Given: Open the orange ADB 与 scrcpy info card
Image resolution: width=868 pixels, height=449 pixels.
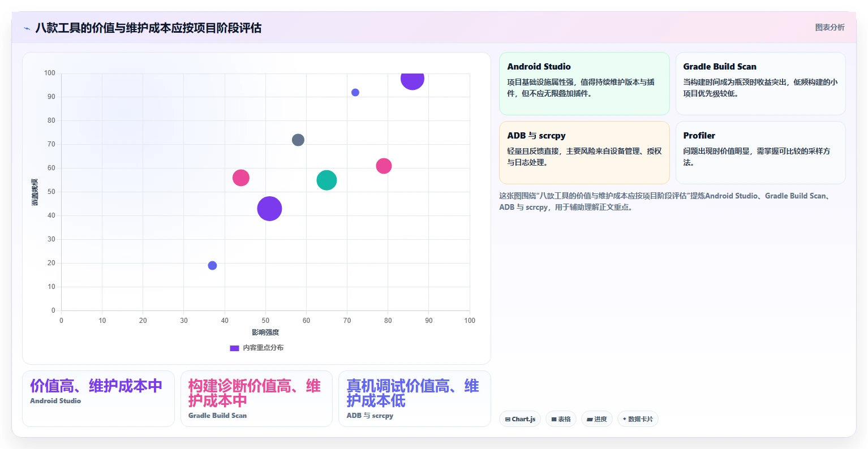Looking at the screenshot, I should [x=584, y=153].
